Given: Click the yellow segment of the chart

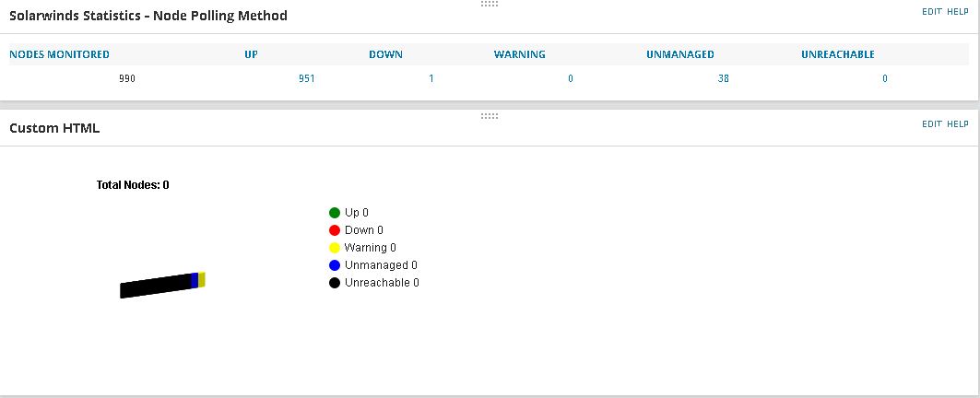Looking at the screenshot, I should click(202, 279).
